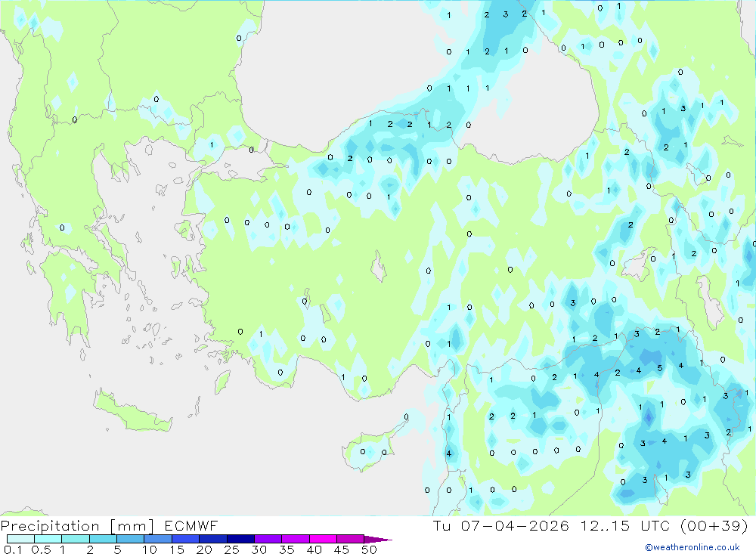Click the "0.5" legend scale label

[x=41, y=549]
